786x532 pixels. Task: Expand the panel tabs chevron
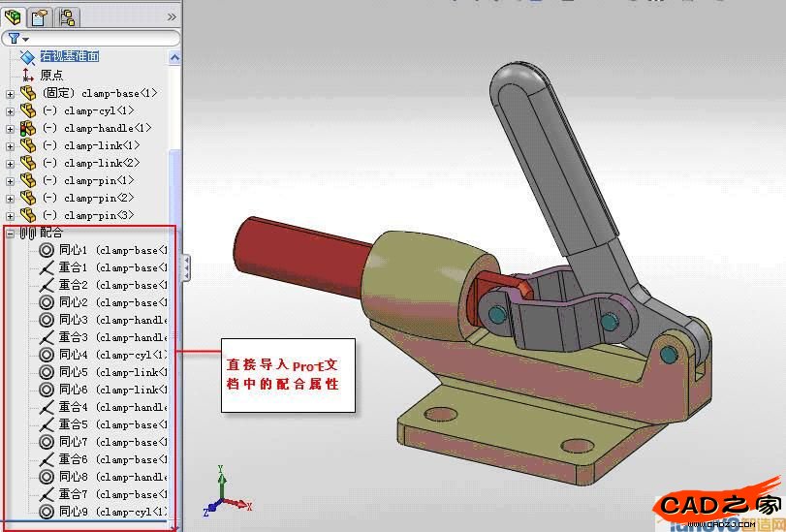coord(172,16)
